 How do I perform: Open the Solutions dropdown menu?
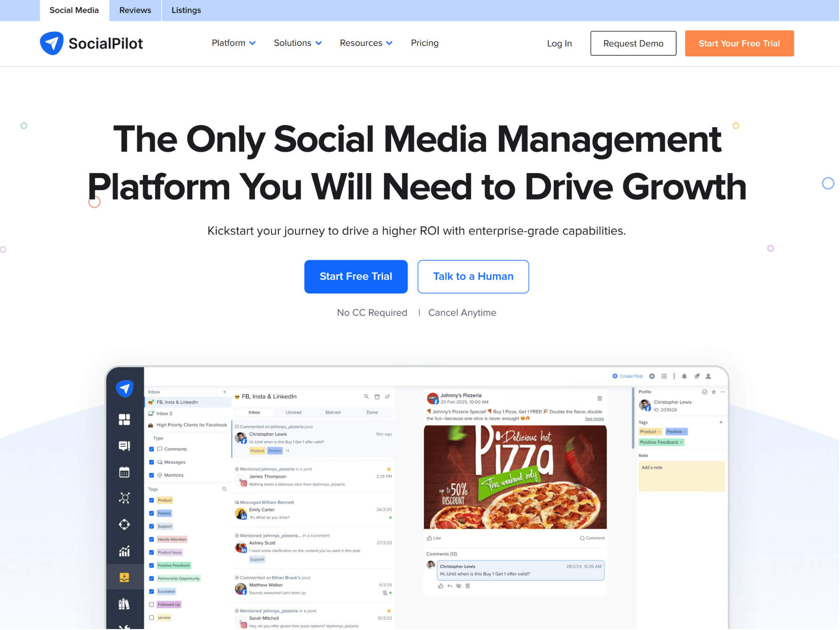tap(297, 43)
